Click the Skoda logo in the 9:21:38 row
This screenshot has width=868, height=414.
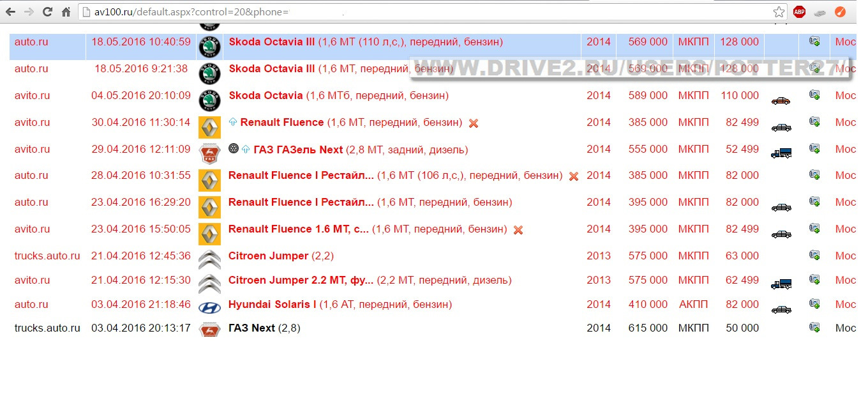(210, 73)
